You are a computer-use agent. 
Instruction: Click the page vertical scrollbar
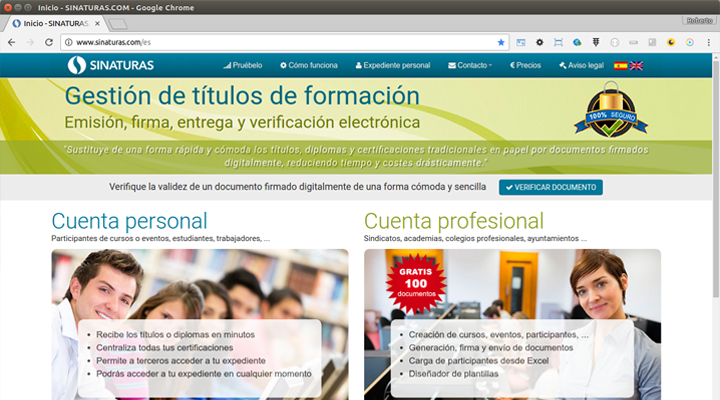click(x=716, y=179)
